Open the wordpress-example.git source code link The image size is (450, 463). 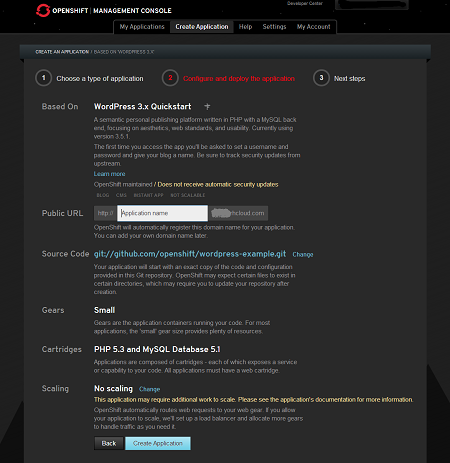point(190,254)
